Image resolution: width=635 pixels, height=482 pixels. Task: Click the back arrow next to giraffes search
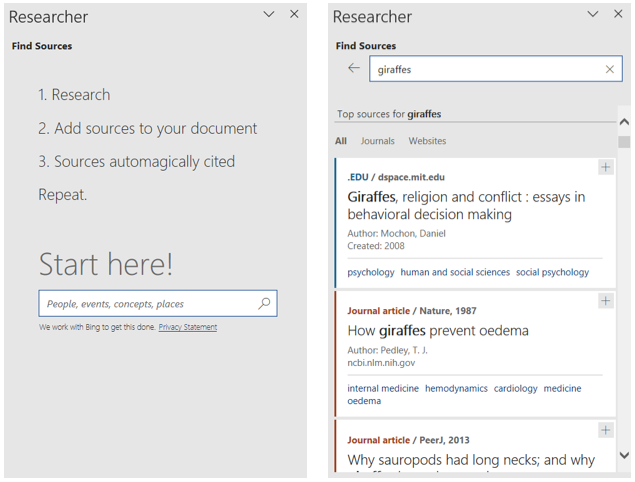coord(354,68)
